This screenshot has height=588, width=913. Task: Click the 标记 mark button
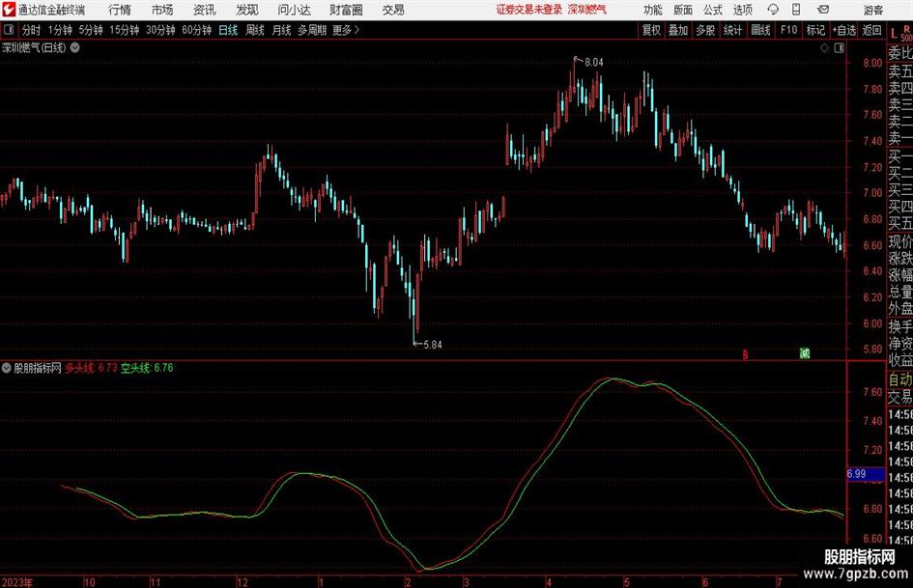(815, 30)
